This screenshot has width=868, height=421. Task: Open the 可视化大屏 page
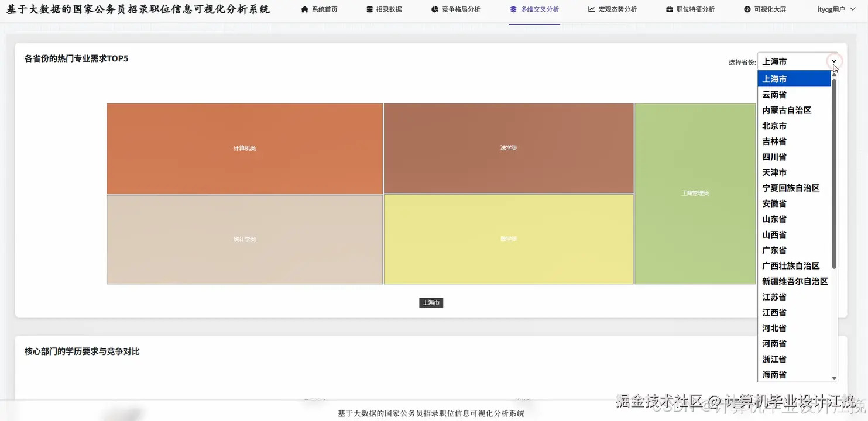tap(765, 9)
